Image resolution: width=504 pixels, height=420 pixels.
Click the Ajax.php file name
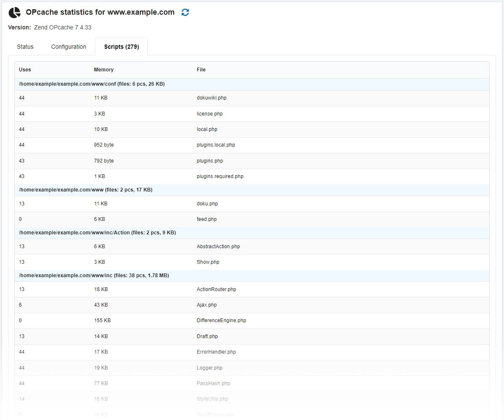[x=207, y=305]
